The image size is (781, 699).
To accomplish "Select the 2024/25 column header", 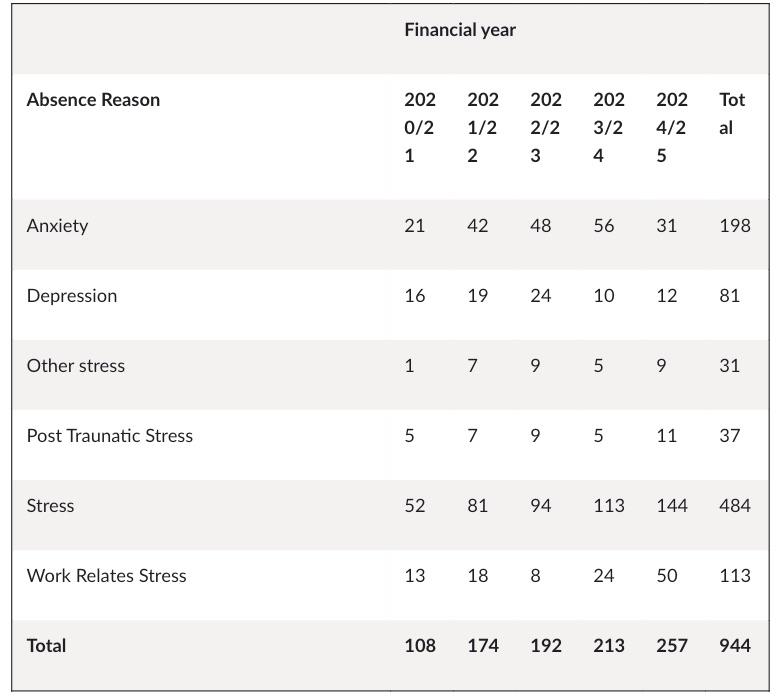I will (672, 128).
